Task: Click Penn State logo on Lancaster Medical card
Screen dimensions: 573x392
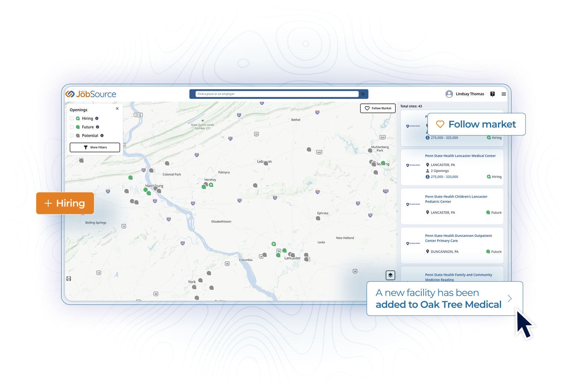Action: pos(413,165)
